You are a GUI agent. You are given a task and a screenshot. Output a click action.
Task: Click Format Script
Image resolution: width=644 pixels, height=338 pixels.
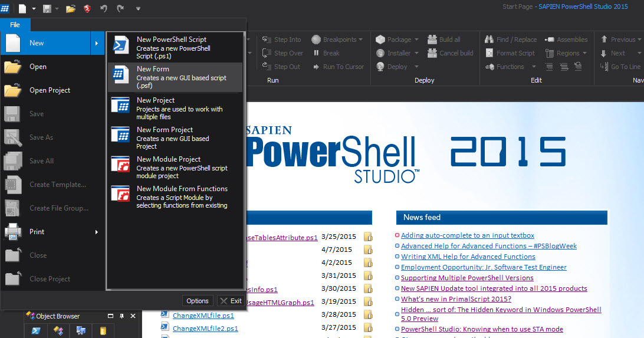[510, 53]
